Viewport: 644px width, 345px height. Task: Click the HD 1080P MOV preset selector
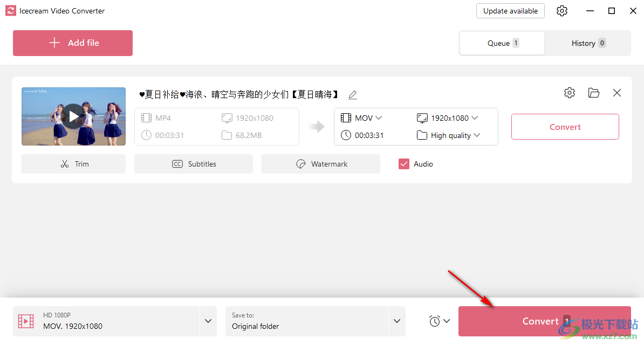[x=106, y=321]
